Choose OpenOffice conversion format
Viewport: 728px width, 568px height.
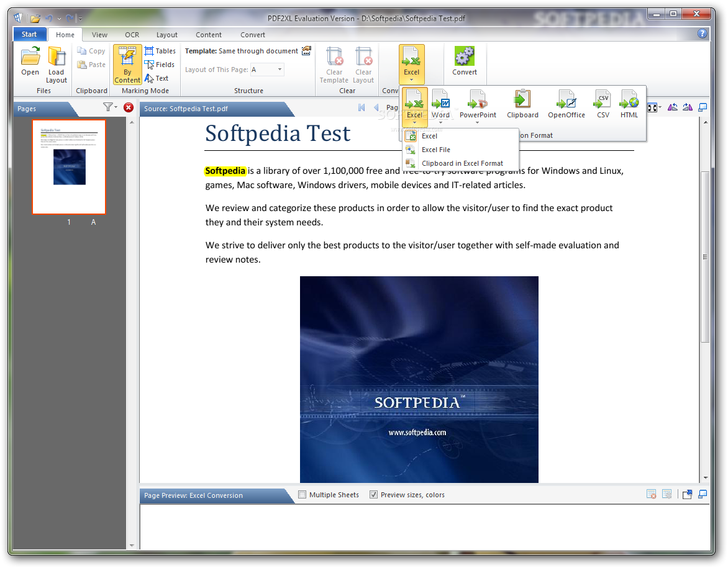(x=566, y=104)
